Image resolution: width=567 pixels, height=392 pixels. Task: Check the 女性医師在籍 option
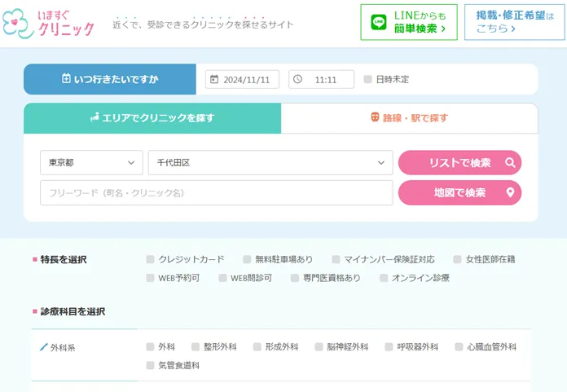coord(457,260)
